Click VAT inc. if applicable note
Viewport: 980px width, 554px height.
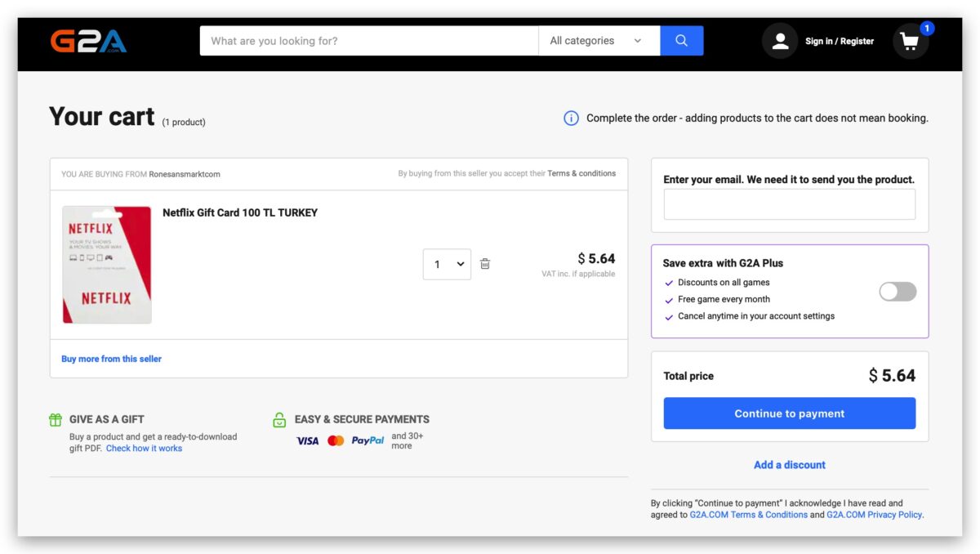pos(578,274)
